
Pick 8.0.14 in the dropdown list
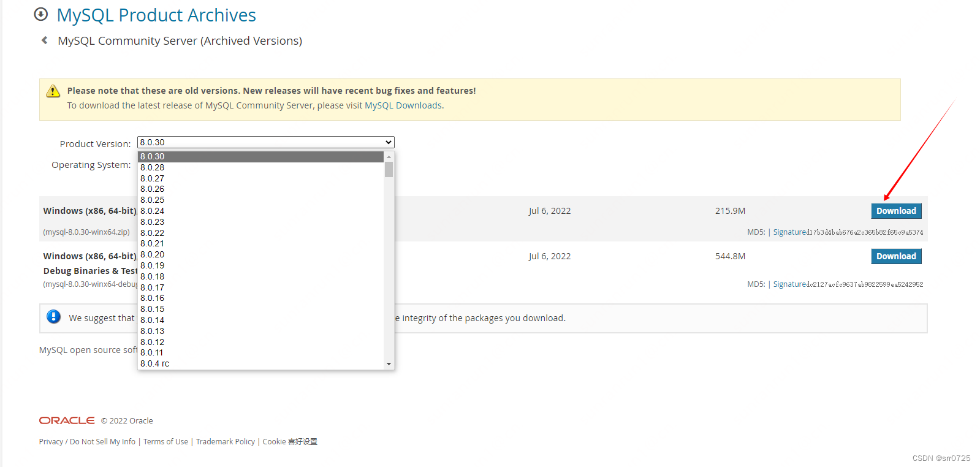(260, 321)
